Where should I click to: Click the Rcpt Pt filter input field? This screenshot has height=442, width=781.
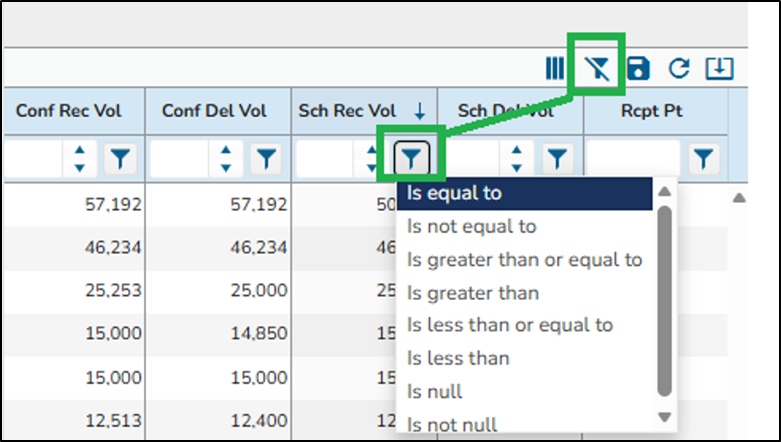coord(632,158)
